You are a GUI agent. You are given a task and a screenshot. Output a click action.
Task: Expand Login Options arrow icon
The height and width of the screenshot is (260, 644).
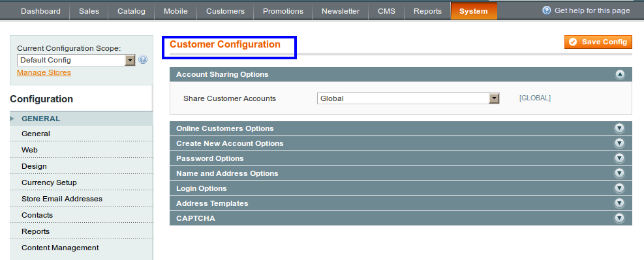(x=619, y=188)
